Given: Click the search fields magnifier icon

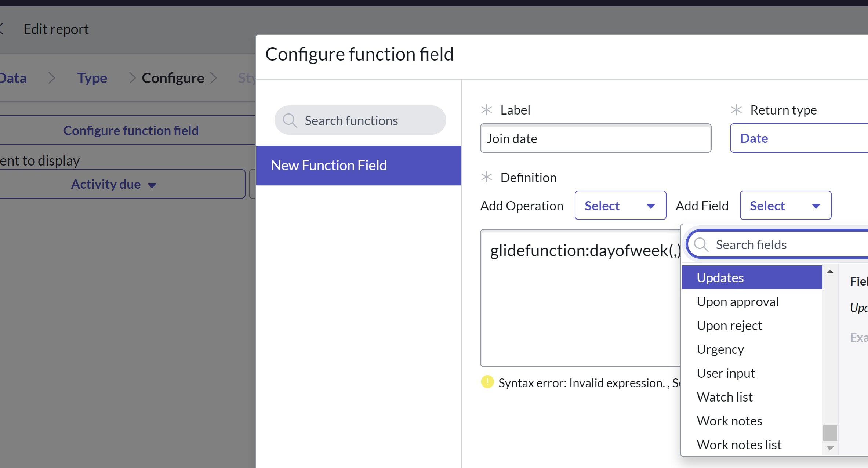Looking at the screenshot, I should tap(701, 244).
